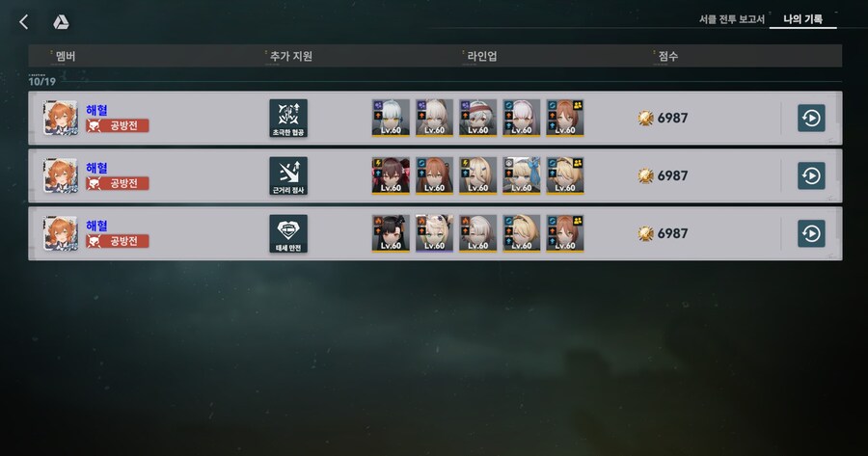The width and height of the screenshot is (868, 456).
Task: Click the 근거리 점사 support icon
Action: click(x=288, y=176)
